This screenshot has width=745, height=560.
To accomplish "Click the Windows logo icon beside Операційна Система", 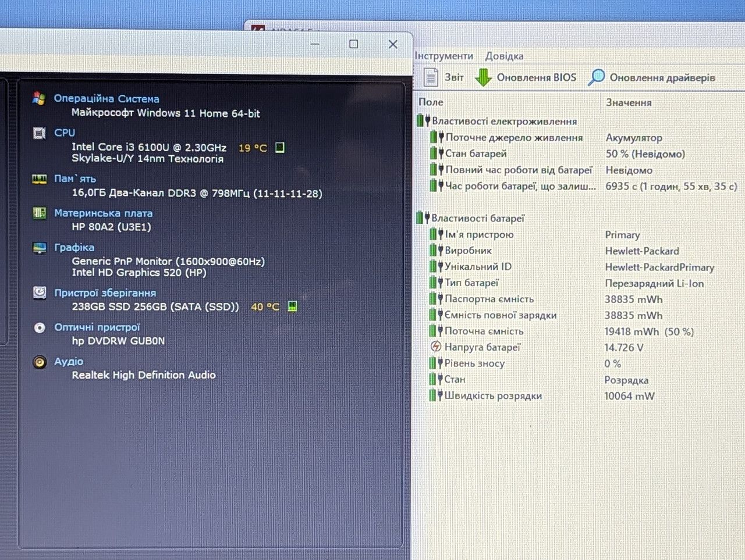I will click(39, 99).
